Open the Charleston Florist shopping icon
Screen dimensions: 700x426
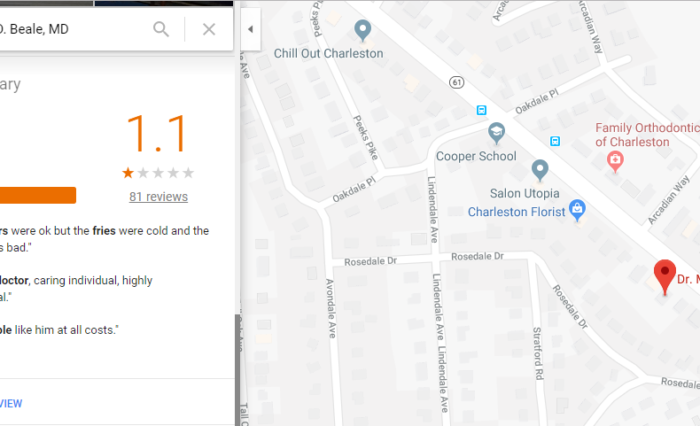click(x=577, y=209)
